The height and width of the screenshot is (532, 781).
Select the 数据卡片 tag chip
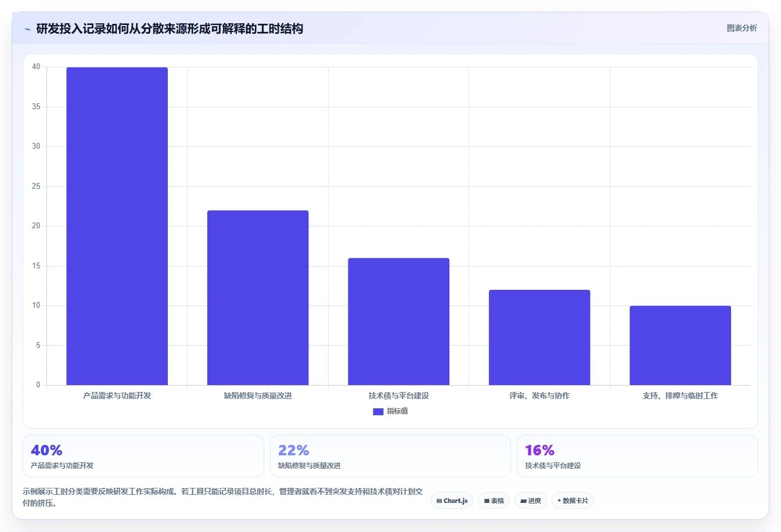[573, 501]
